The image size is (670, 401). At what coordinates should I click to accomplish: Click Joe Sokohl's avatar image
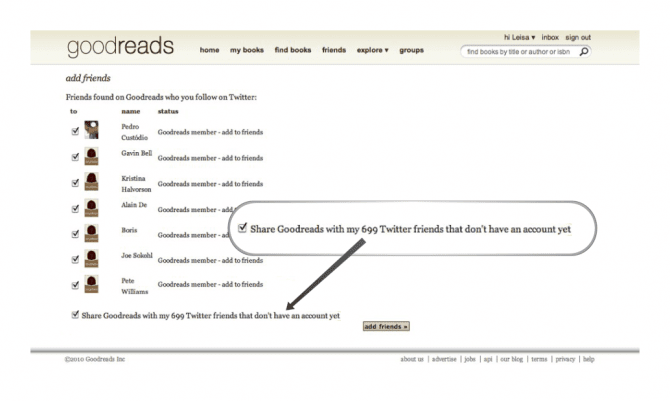pos(91,259)
